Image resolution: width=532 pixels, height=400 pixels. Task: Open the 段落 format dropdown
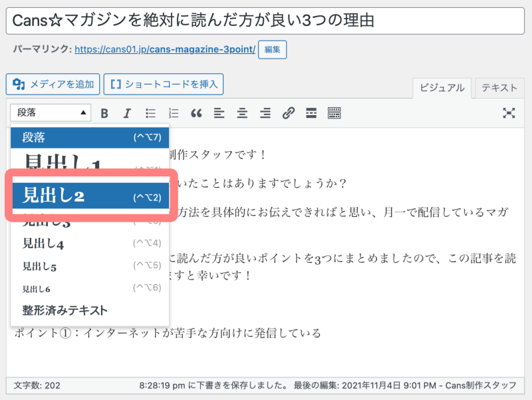click(x=51, y=113)
